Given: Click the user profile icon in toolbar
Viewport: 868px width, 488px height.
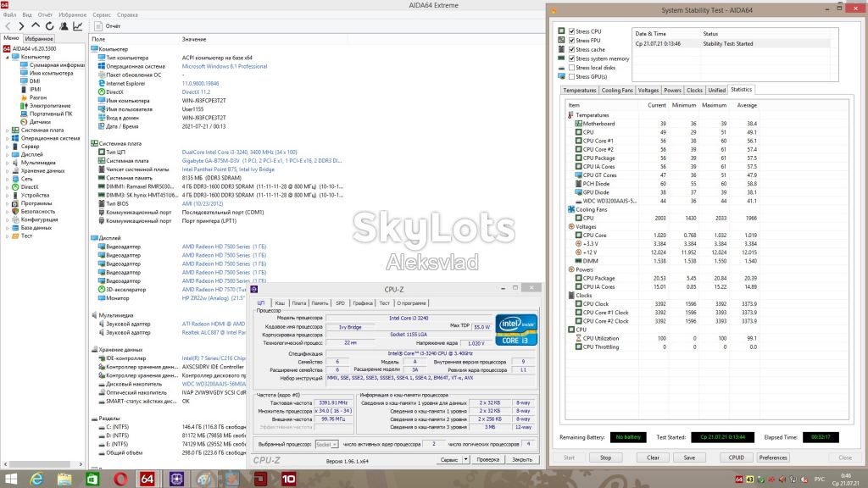Looking at the screenshot, I should tap(64, 26).
